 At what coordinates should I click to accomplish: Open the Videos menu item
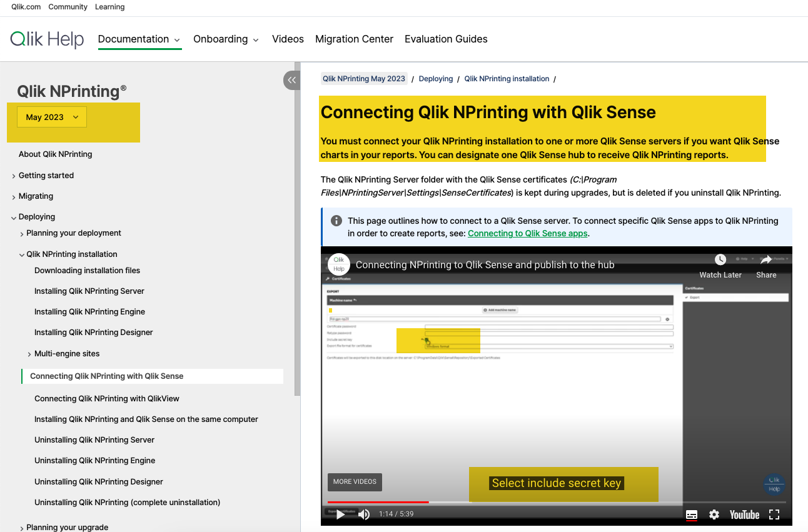click(288, 39)
